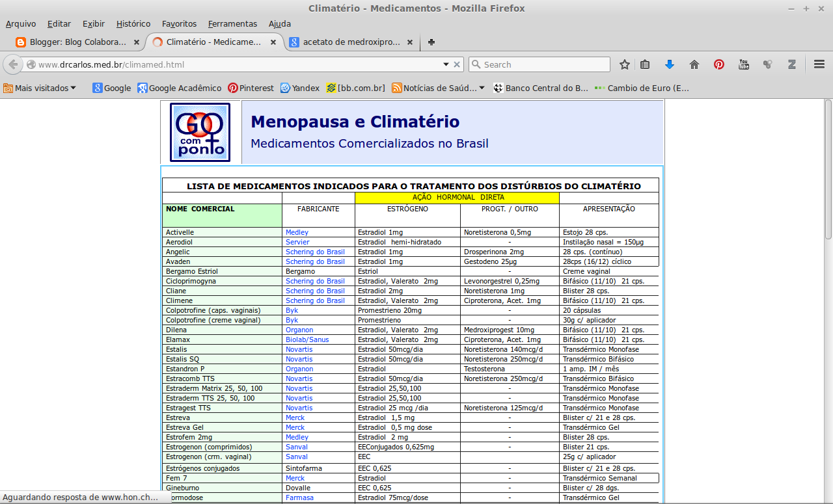Expand the Mais visitados bookmarks folder
The height and width of the screenshot is (504, 833).
(40, 88)
